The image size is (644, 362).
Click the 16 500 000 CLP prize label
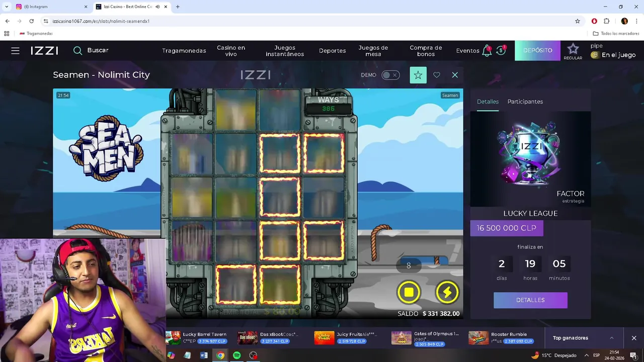pos(507,228)
